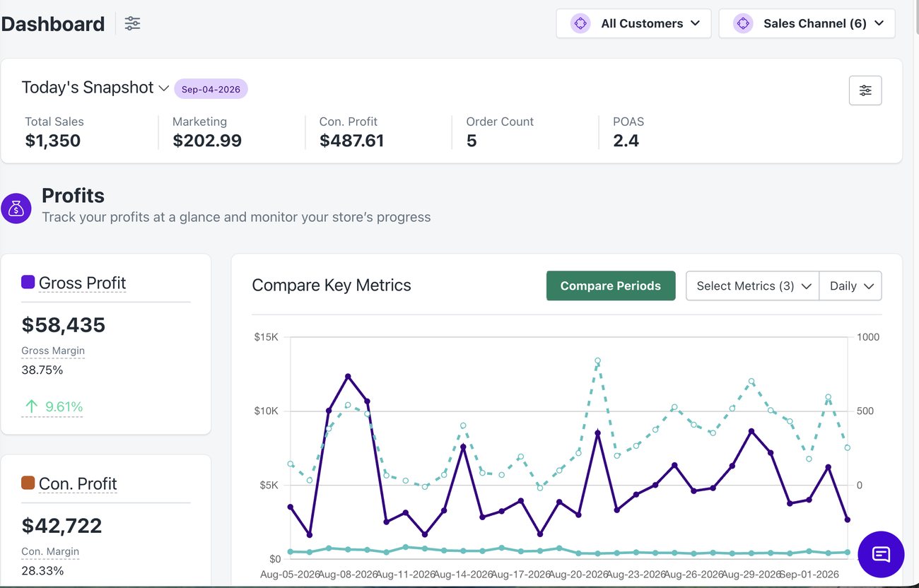Click the $42,722 con. profit amount
Viewport: 919px width, 588px height.
(x=62, y=526)
